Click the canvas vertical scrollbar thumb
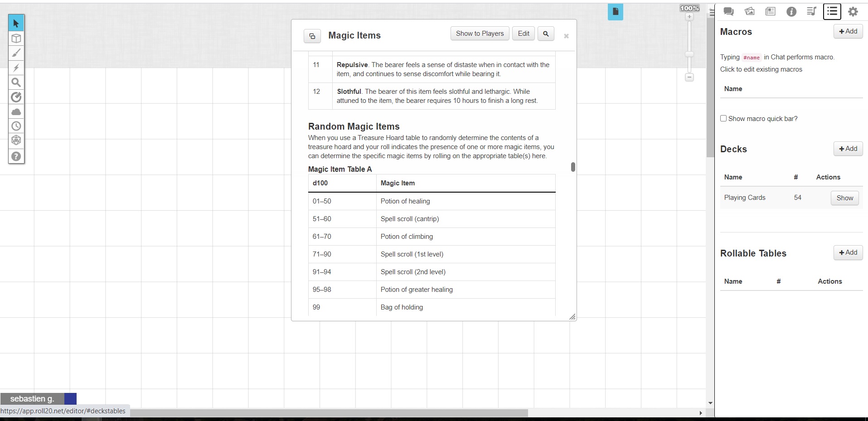 [x=710, y=87]
